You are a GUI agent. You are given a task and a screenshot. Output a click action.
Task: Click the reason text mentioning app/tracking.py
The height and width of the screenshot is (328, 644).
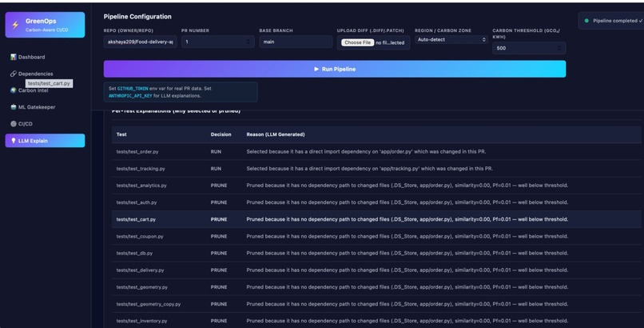pos(370,169)
